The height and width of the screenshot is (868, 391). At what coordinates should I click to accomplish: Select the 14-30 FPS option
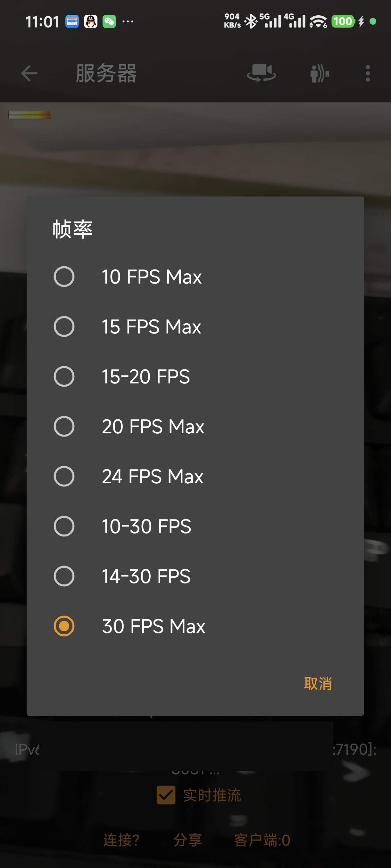point(64,576)
